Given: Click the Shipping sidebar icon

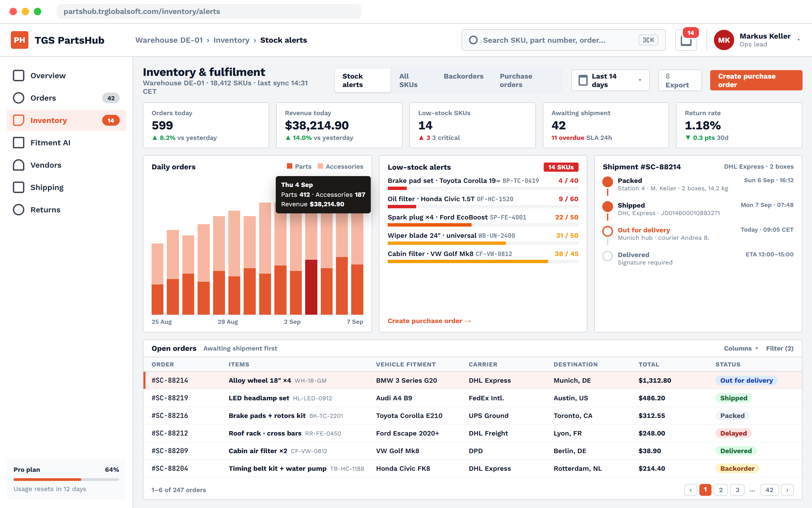Looking at the screenshot, I should (19, 187).
